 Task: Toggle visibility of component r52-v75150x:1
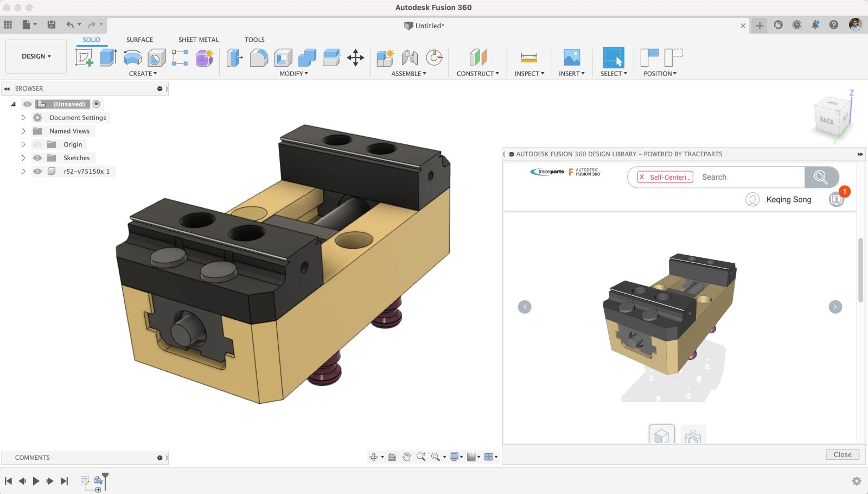[x=37, y=171]
